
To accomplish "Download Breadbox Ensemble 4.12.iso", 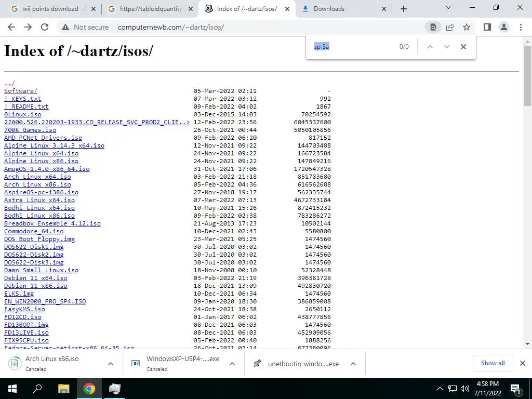I will (x=52, y=223).
